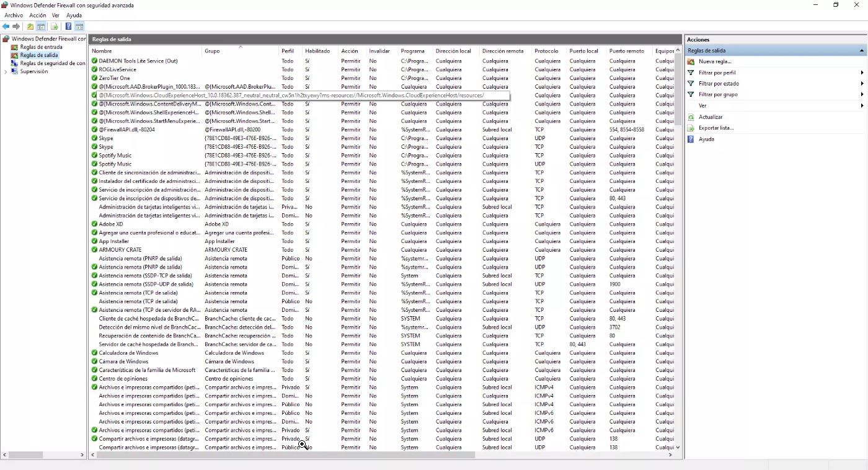Sort by the Perfil column header
Screen dimensions: 868x470
tap(291, 51)
